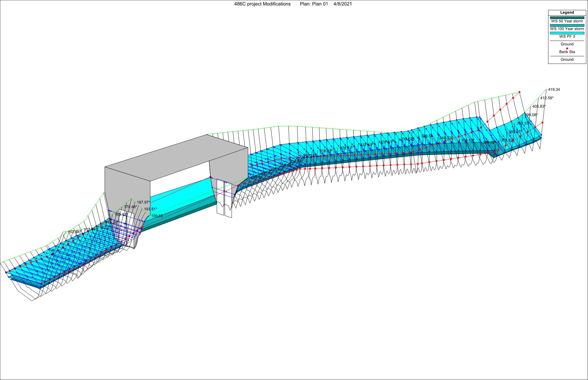Click the date '4/8/2021' in the title
Viewport: 588px width, 380px height.
342,4
